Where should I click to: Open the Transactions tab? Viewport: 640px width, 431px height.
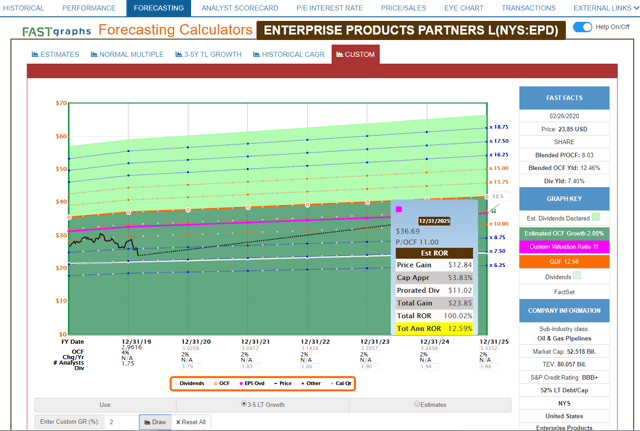(x=529, y=8)
